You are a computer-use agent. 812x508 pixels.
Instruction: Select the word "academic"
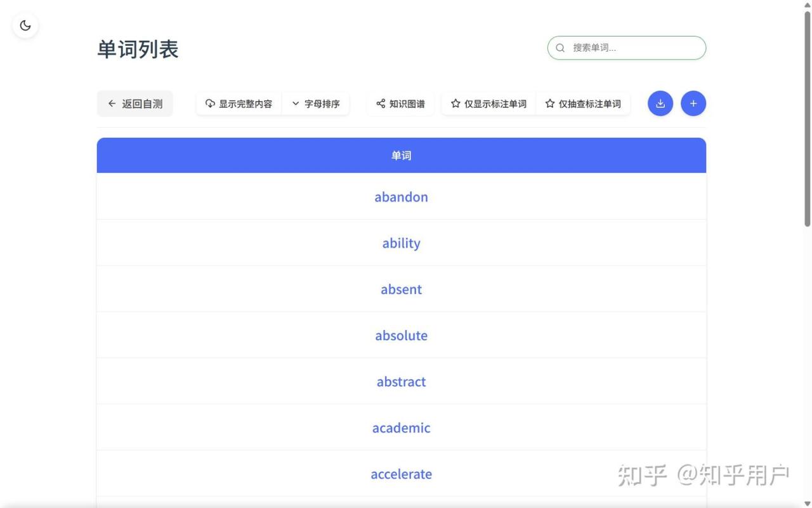pyautogui.click(x=401, y=428)
